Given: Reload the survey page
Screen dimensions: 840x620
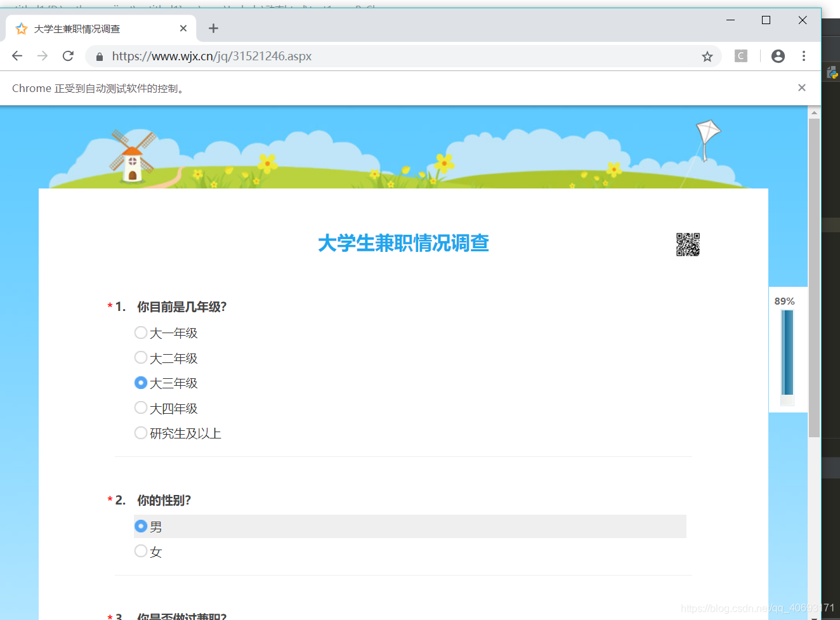Looking at the screenshot, I should (x=67, y=56).
